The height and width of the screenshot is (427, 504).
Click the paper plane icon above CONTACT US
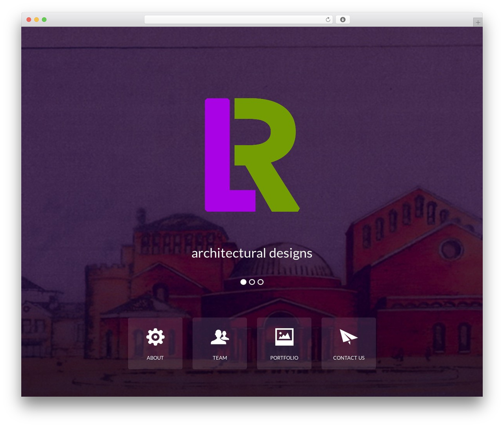pyautogui.click(x=348, y=337)
